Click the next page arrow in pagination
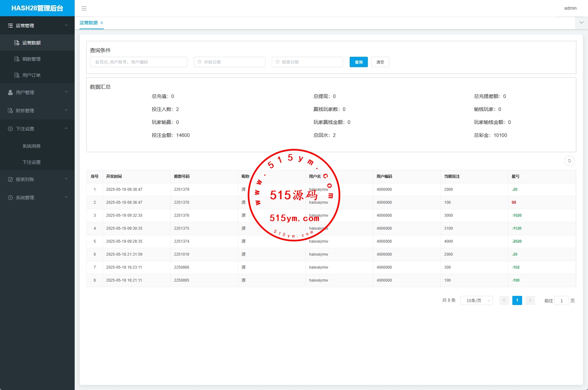This screenshot has height=390, width=588. 530,301
